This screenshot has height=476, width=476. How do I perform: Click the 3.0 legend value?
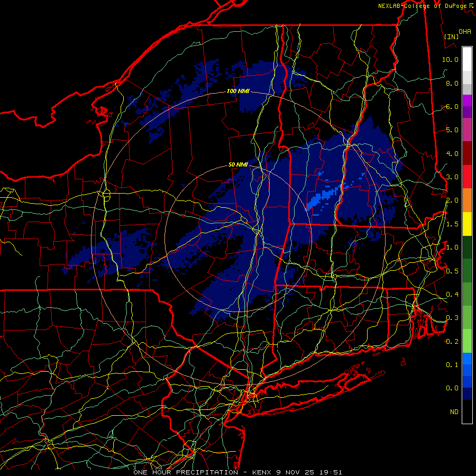(x=452, y=177)
